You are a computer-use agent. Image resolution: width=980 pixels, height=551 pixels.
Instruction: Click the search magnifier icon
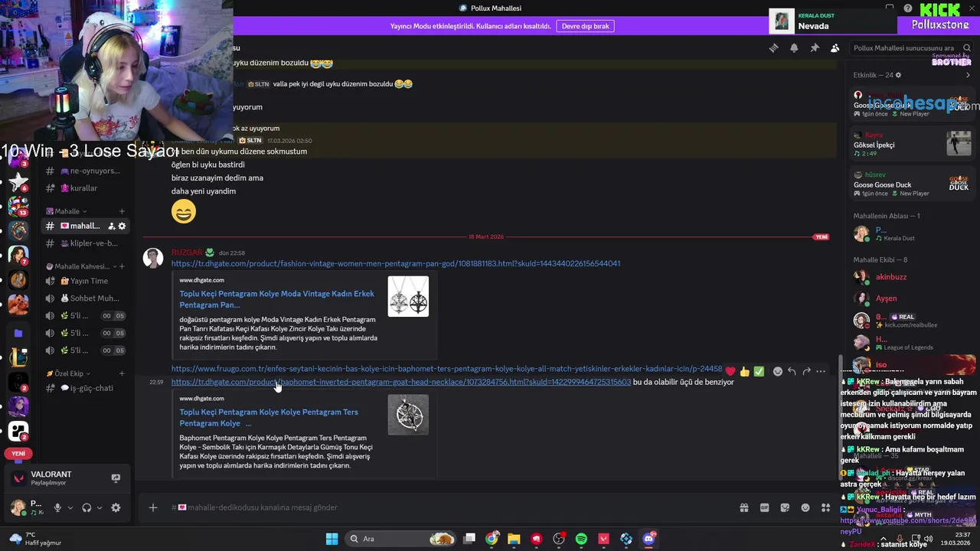point(966,47)
